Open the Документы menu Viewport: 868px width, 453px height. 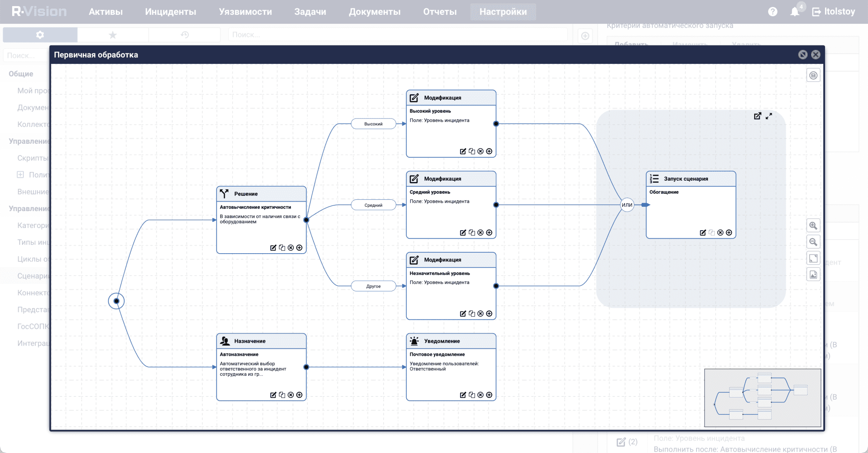click(x=375, y=12)
